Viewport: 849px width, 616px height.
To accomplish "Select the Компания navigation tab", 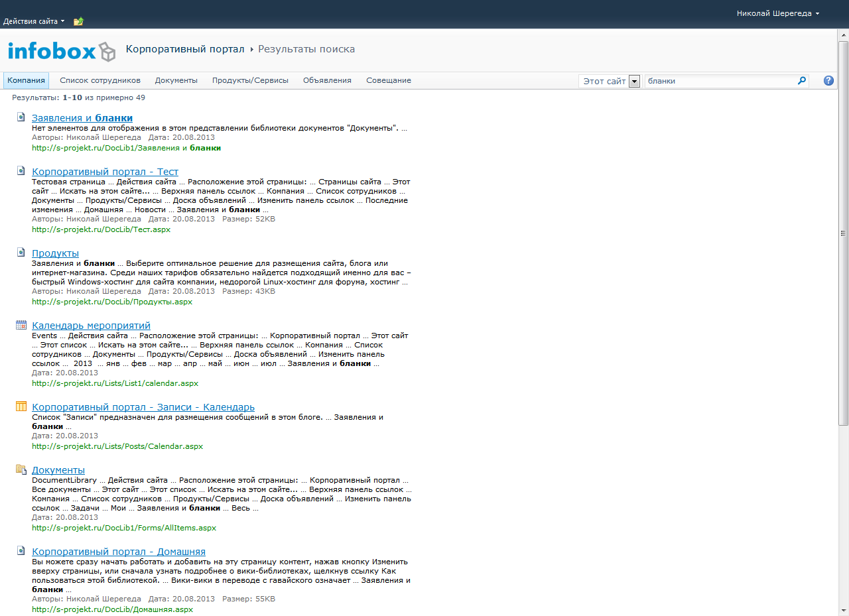I will click(26, 80).
